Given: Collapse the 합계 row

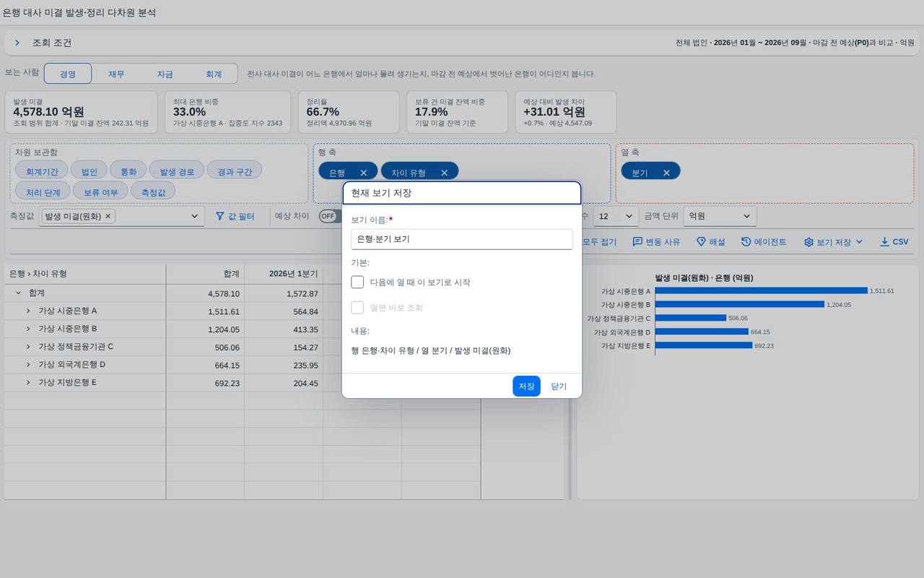Looking at the screenshot, I should point(19,293).
